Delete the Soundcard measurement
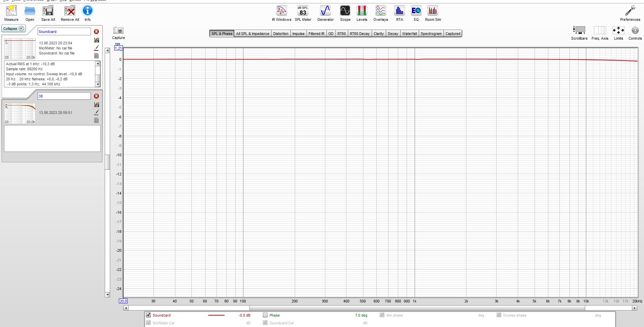The height and width of the screenshot is (327, 644). 96,32
